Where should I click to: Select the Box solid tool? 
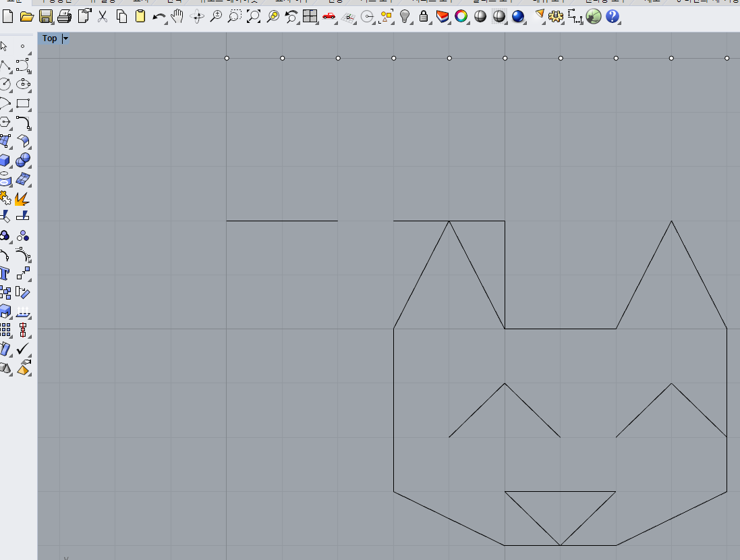[x=5, y=160]
